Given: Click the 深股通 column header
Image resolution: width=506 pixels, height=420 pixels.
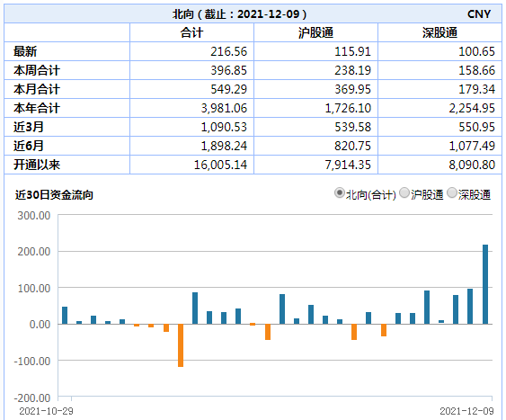Looking at the screenshot, I should [x=439, y=32].
